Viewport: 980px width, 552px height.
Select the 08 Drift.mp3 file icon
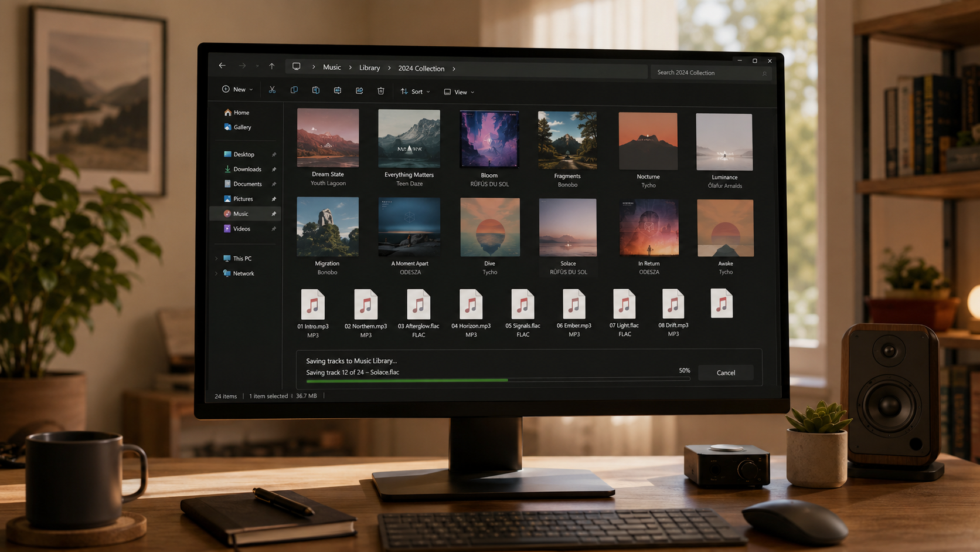tap(673, 304)
